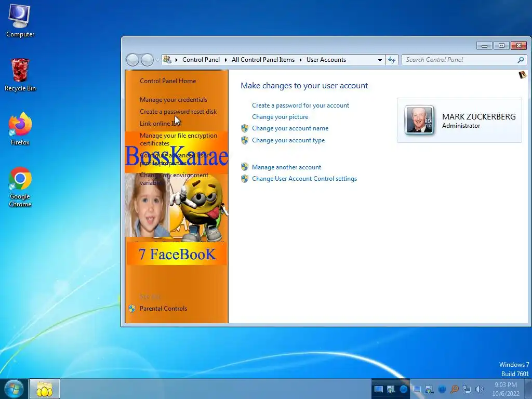Select the User Accounts breadcrumb
This screenshot has height=399, width=532.
[x=326, y=60]
